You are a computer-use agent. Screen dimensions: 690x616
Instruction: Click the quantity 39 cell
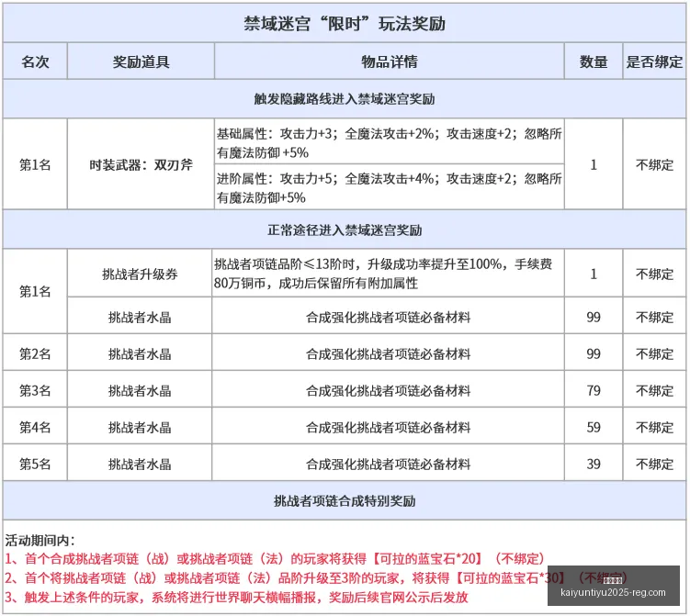(594, 464)
